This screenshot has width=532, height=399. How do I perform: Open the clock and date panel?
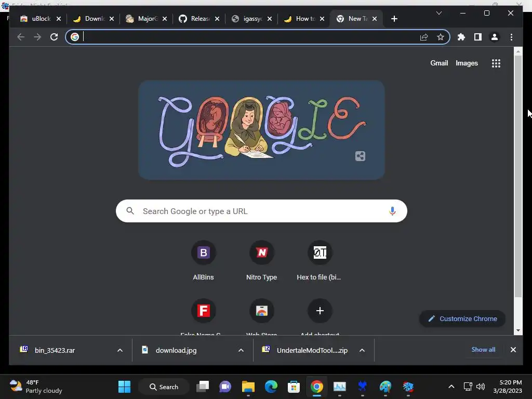tap(507, 387)
